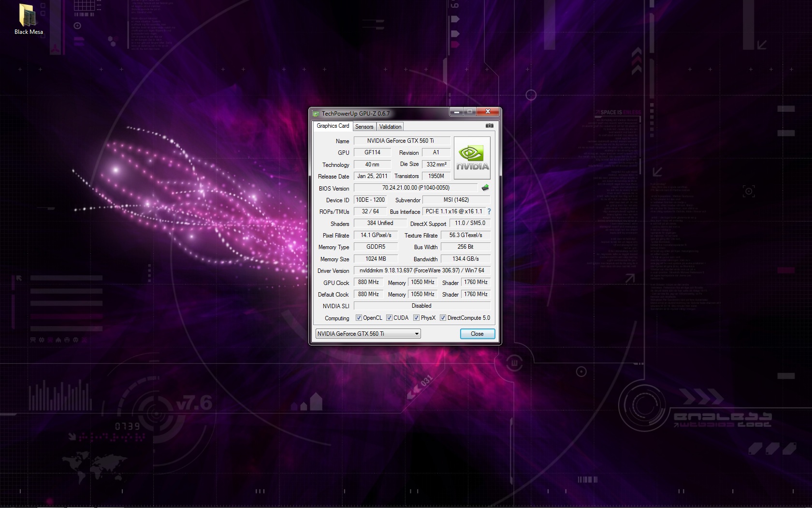Switch to the Validation tab
This screenshot has height=508, width=812.
390,127
